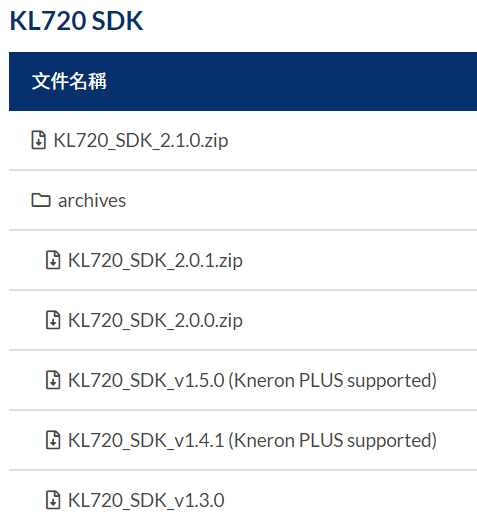The width and height of the screenshot is (477, 521).
Task: Download KL720_SDK_2.1.0.zip file link
Action: 141,141
